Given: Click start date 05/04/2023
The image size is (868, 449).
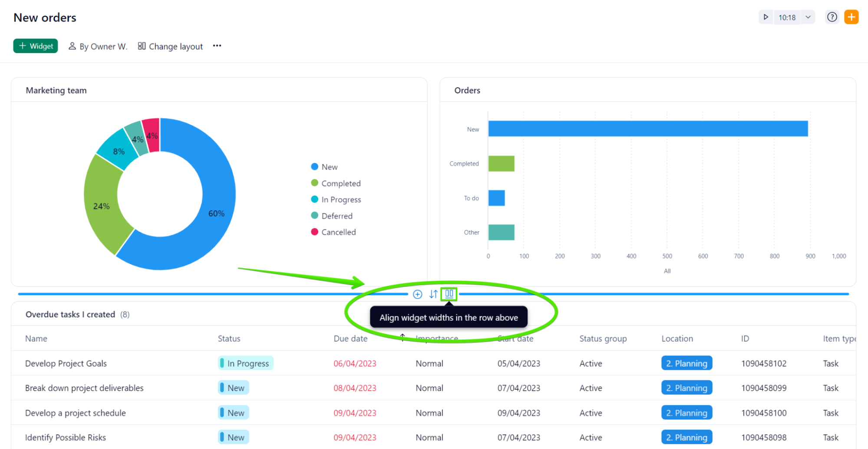Looking at the screenshot, I should 519,363.
